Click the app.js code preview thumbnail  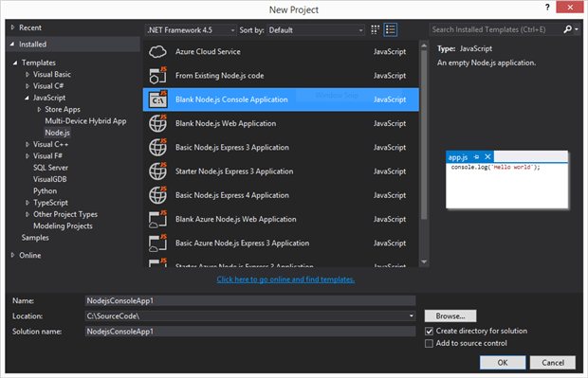click(506, 179)
